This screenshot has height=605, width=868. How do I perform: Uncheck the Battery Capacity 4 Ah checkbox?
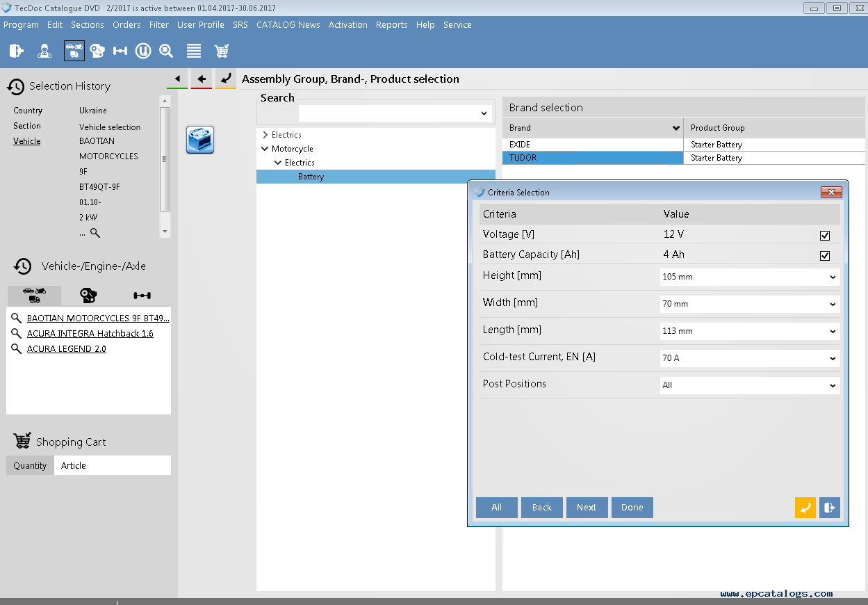click(825, 255)
